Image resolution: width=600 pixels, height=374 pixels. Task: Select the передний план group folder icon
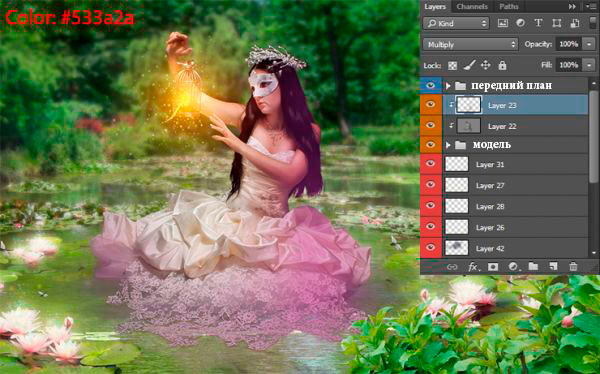[x=460, y=86]
